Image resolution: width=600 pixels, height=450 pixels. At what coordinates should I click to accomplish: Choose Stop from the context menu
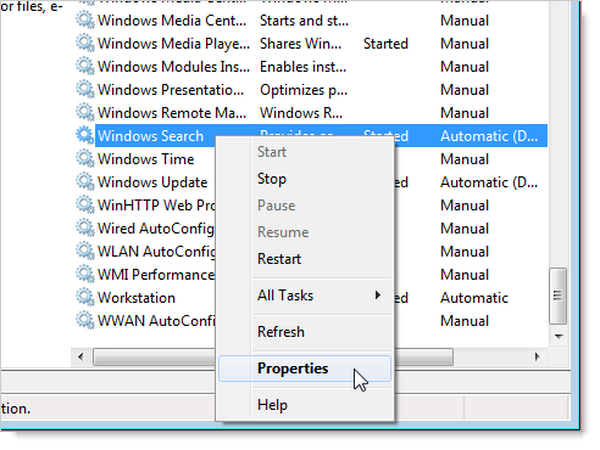[x=271, y=179]
